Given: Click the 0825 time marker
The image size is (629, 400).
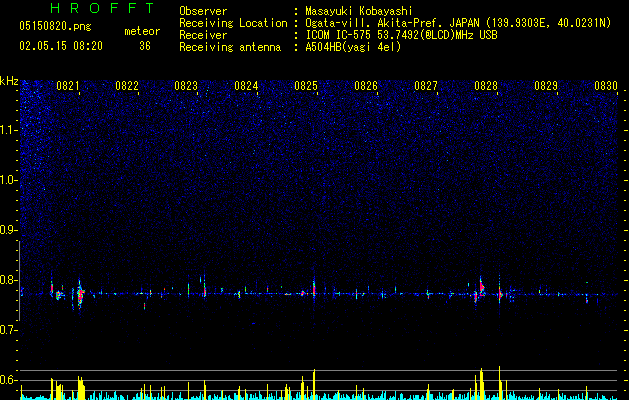Looking at the screenshot, I should (x=306, y=85).
